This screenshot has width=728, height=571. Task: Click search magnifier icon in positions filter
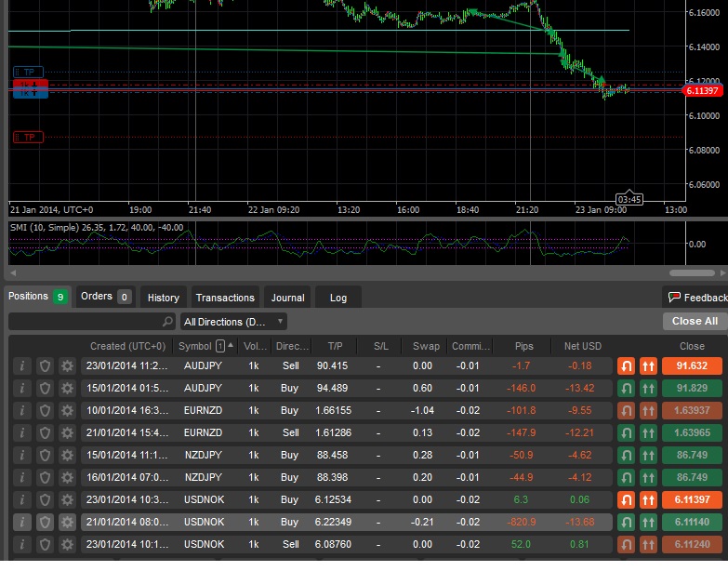(x=167, y=321)
